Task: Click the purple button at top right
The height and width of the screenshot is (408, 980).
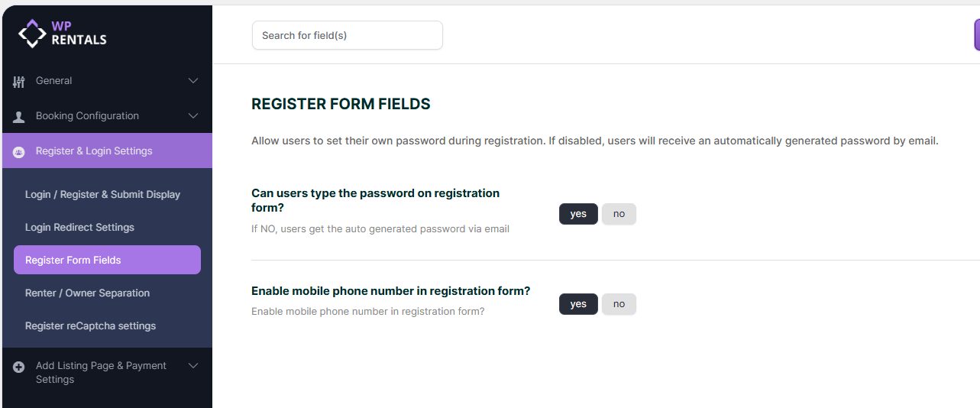Action: point(976,35)
